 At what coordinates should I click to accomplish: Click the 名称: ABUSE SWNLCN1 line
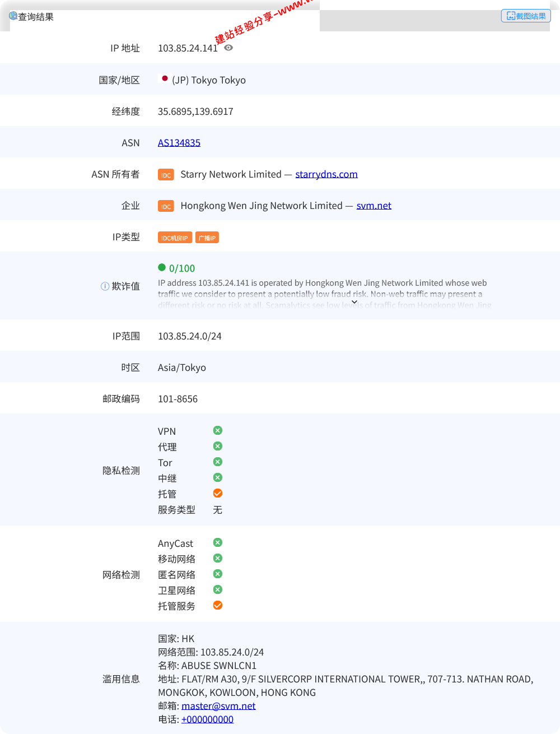tap(207, 666)
